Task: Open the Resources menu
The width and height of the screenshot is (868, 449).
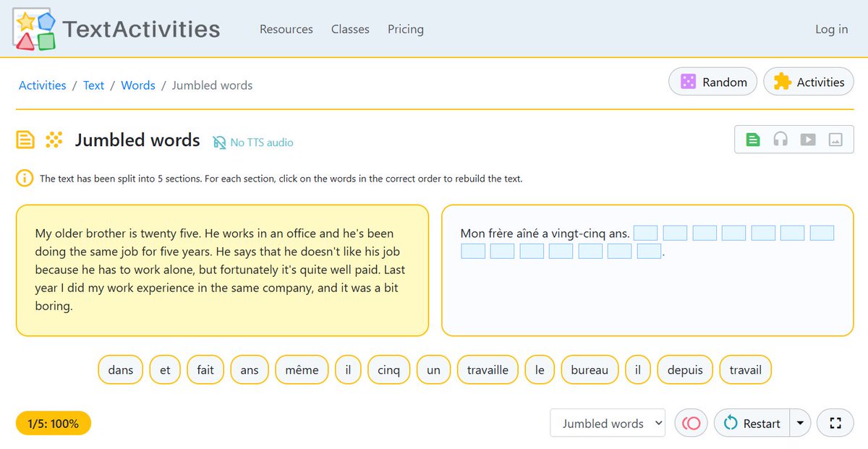Action: coord(286,29)
